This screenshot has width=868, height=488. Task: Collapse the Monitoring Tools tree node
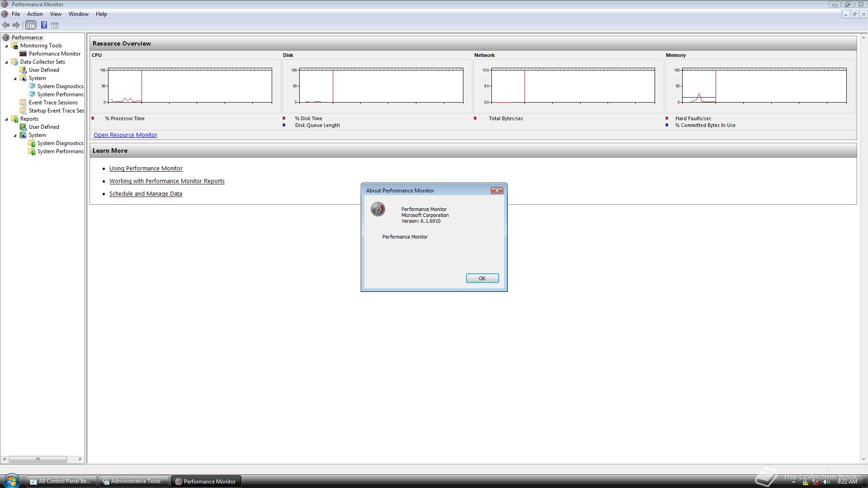tap(6, 46)
